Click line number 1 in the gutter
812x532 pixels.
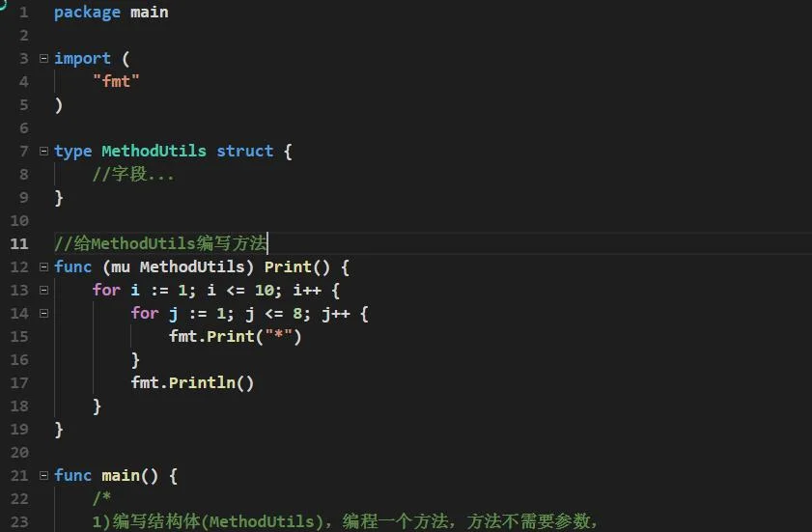24,13
